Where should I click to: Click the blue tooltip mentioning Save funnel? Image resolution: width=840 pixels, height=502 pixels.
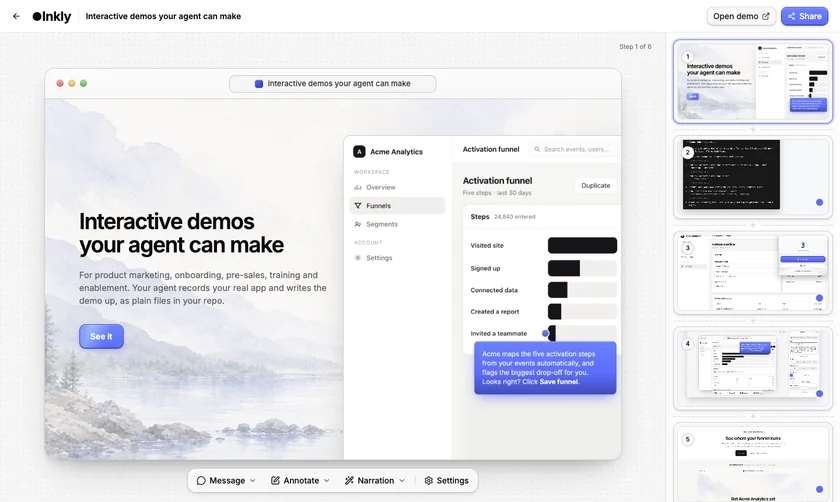pos(545,368)
